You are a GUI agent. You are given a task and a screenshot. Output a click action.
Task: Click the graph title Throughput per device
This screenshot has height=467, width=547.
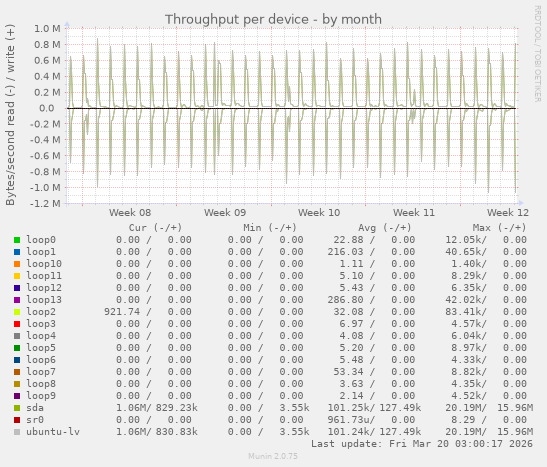pyautogui.click(x=273, y=19)
